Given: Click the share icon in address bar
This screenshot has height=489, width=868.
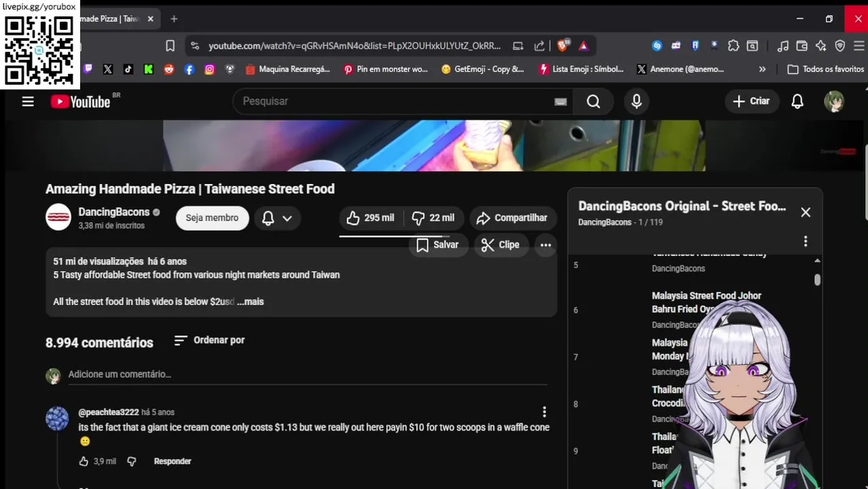Looking at the screenshot, I should [539, 46].
